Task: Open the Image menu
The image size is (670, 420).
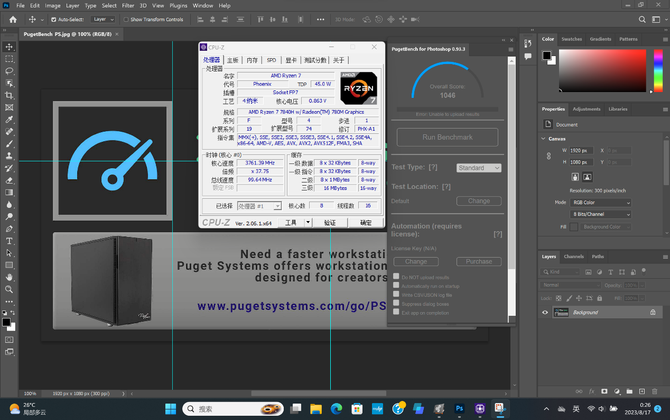Action: point(53,6)
